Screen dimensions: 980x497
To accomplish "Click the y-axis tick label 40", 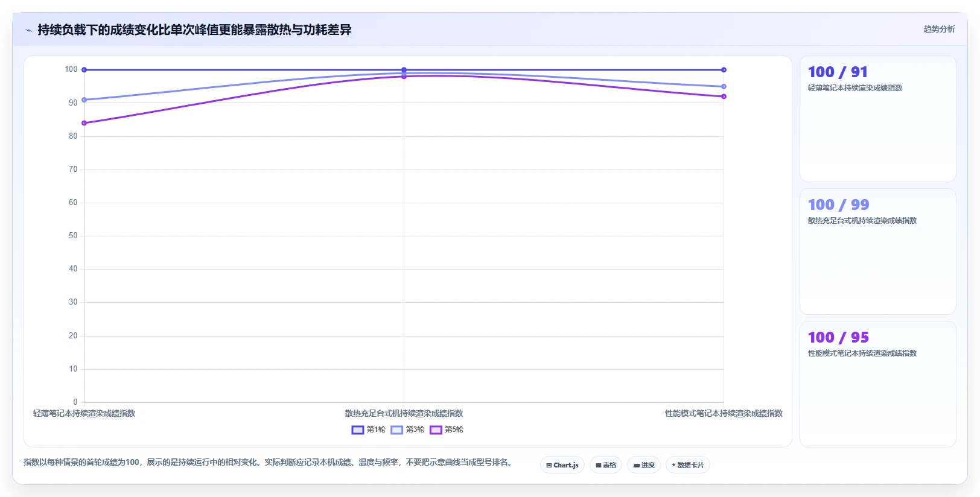I will coord(73,269).
